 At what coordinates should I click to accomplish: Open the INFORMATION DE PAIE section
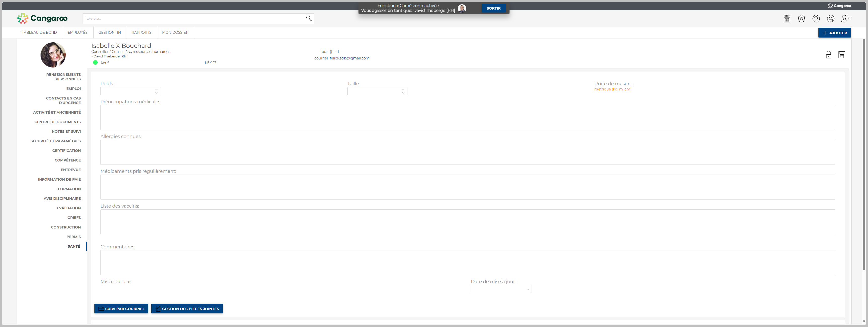[59, 179]
